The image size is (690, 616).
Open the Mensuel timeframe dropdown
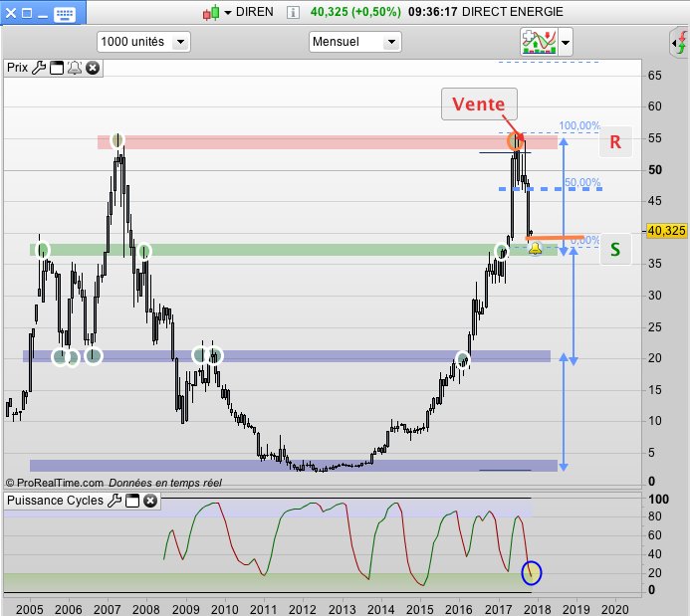355,42
